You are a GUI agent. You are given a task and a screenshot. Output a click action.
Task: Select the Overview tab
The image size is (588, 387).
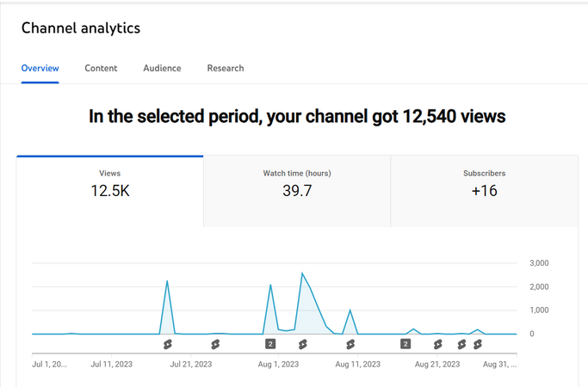(40, 68)
